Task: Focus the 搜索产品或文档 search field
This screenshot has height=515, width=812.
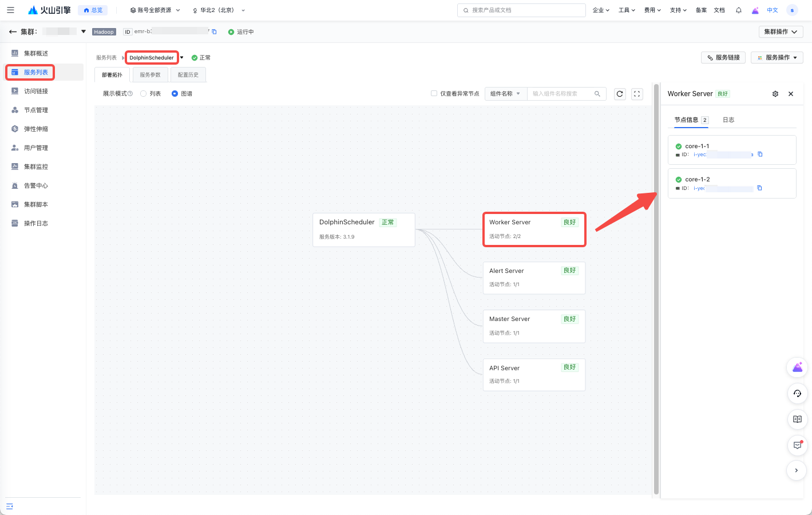Action: pyautogui.click(x=521, y=10)
